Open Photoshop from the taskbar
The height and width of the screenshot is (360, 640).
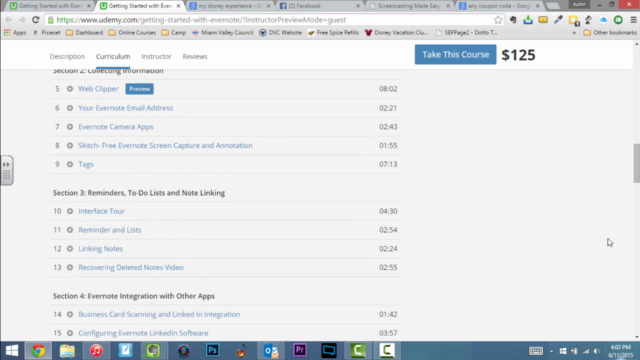pyautogui.click(x=213, y=351)
